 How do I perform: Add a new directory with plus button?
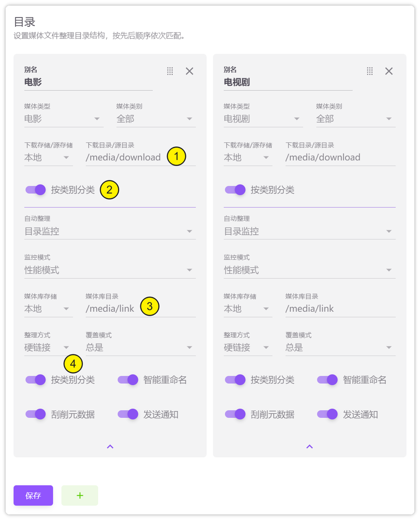(80, 495)
